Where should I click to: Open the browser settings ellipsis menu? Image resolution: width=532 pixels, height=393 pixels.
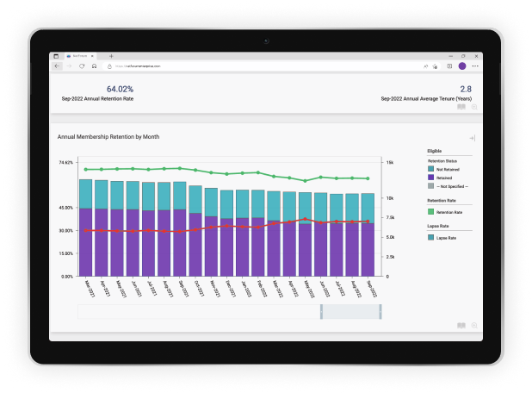(475, 66)
